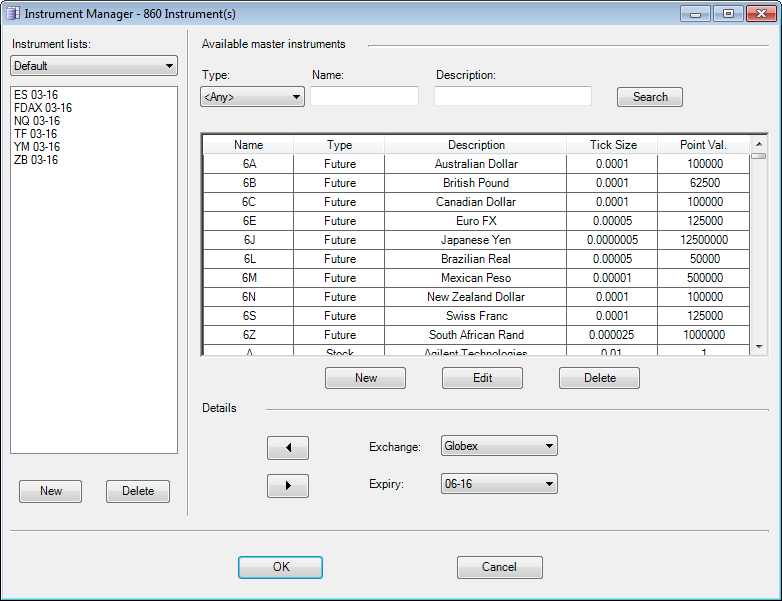782x601 pixels.
Task: Click Delete under the instrument list
Action: tap(138, 491)
